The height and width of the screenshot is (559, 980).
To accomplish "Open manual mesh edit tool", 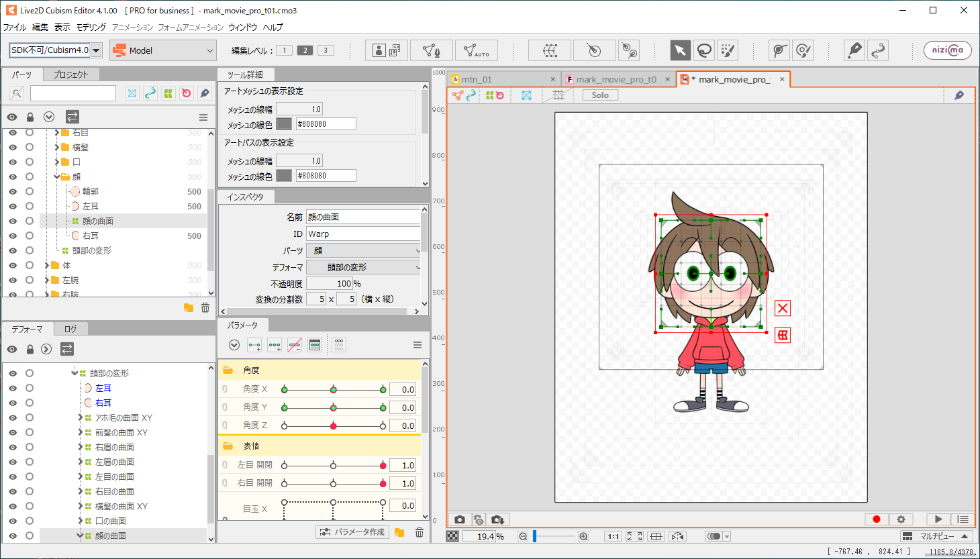I will click(x=431, y=50).
